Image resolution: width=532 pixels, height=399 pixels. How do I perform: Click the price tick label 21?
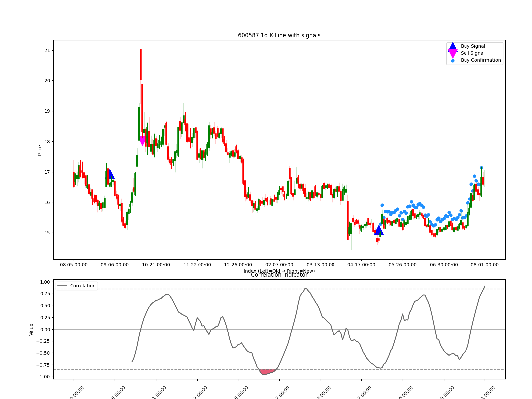pyautogui.click(x=47, y=51)
